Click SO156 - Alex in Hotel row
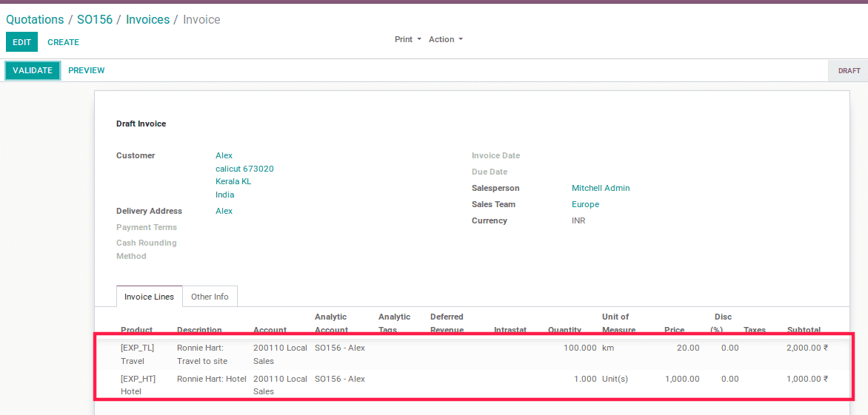 (x=340, y=379)
